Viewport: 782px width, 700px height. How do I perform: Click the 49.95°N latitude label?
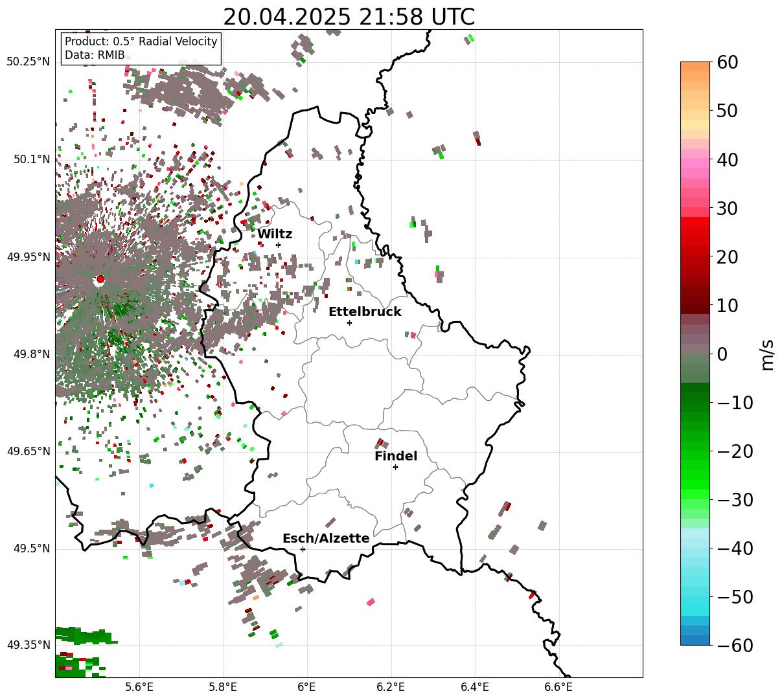[x=28, y=257]
